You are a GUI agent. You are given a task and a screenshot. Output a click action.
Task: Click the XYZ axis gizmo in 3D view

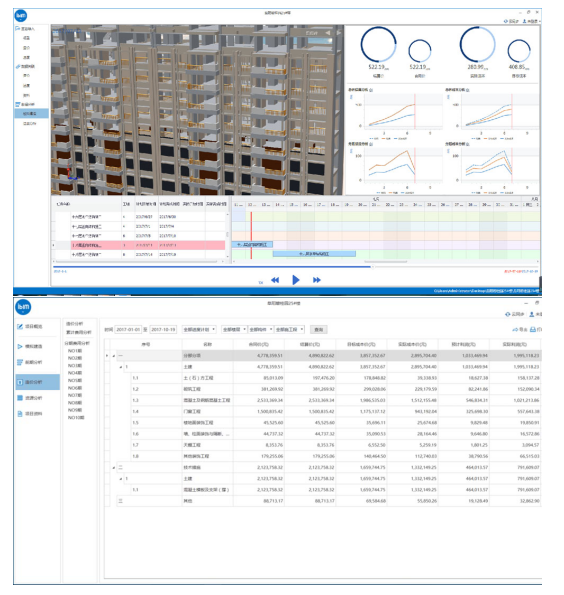[x=71, y=174]
